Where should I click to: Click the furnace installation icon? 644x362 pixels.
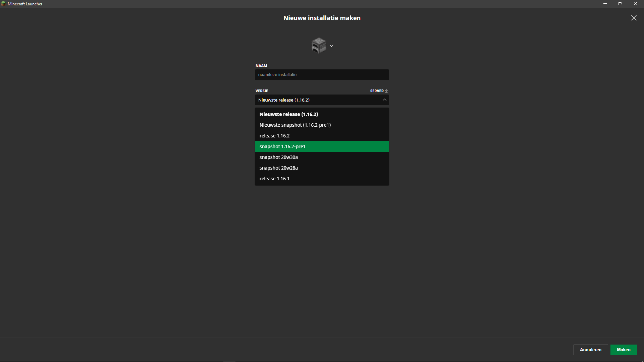pos(318,46)
